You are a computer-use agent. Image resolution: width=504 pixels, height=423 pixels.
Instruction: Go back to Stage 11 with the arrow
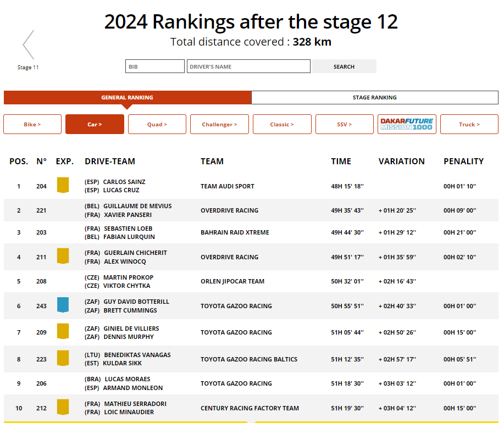pos(28,44)
